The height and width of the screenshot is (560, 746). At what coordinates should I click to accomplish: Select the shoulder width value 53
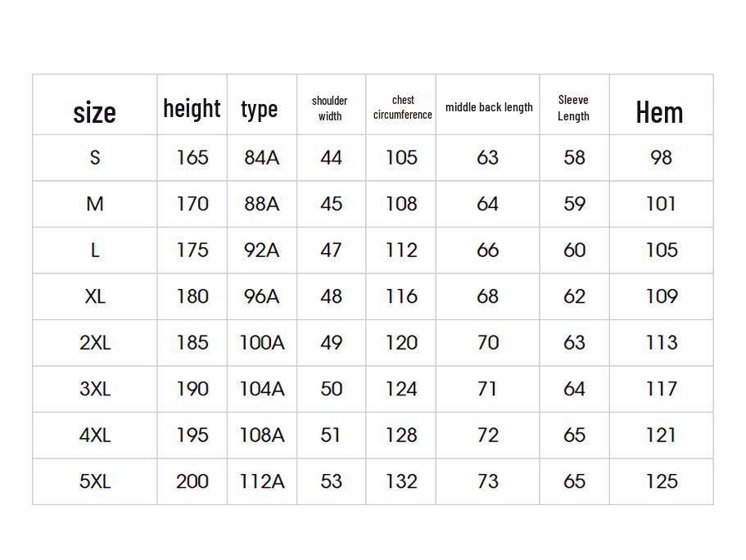tap(331, 481)
